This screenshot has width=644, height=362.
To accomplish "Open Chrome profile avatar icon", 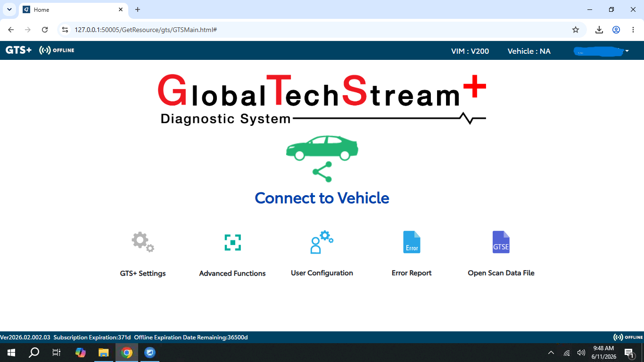I will [x=616, y=30].
